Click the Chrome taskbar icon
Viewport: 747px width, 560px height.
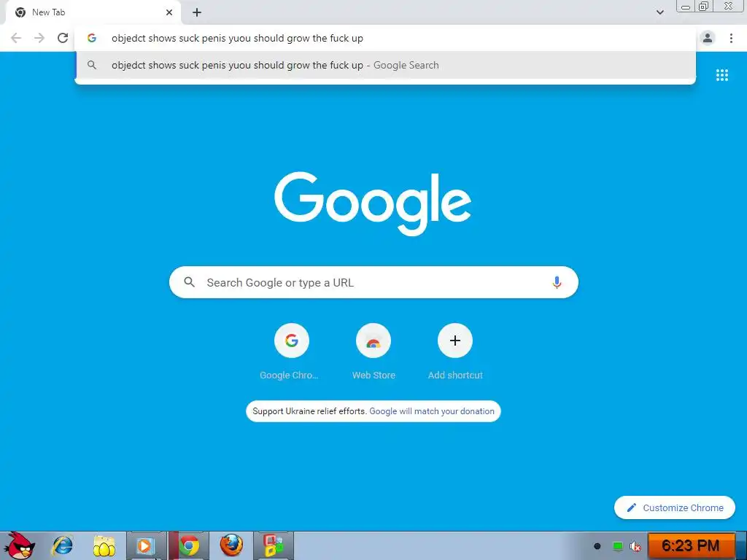[x=189, y=545]
